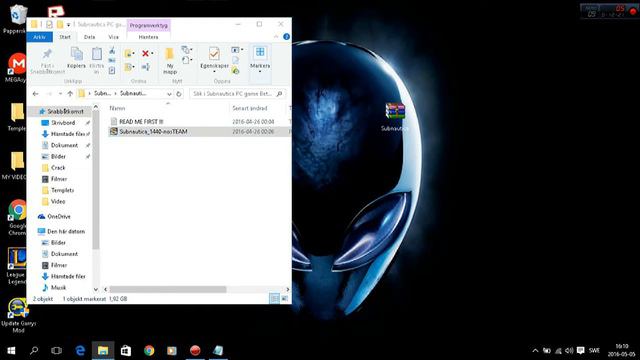Open the quick access toolbar customize arrow
This screenshot has width=640, height=360.
(69, 25)
